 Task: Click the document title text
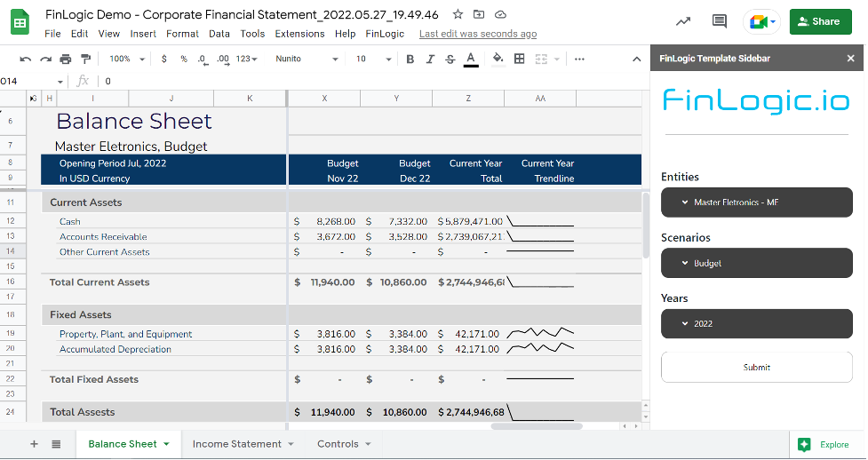(242, 14)
